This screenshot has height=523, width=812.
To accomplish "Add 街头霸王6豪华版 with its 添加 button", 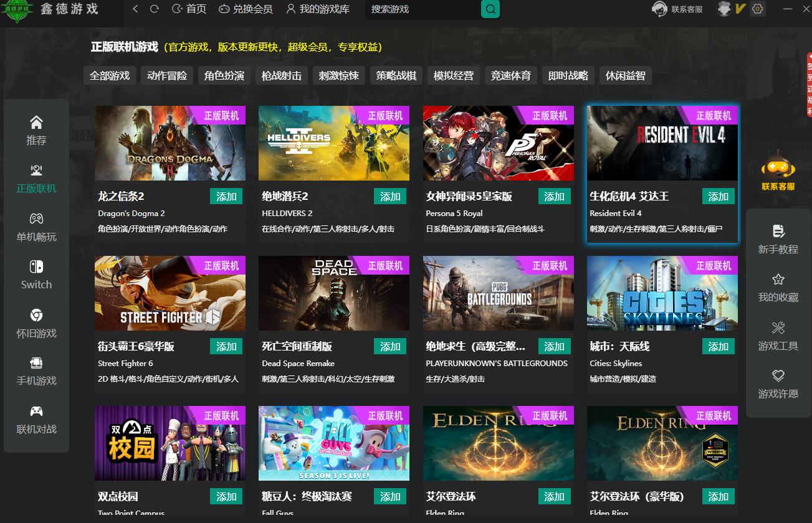I will click(226, 346).
